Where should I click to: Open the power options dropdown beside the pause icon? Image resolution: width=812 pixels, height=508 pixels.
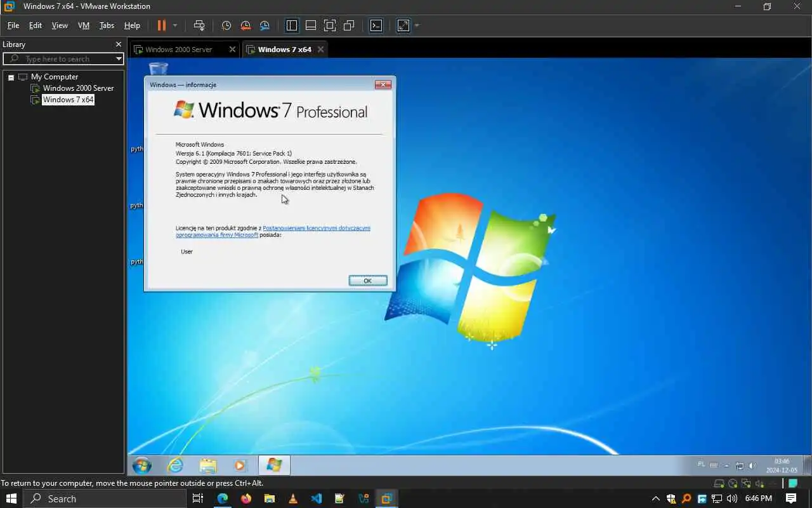tap(175, 26)
